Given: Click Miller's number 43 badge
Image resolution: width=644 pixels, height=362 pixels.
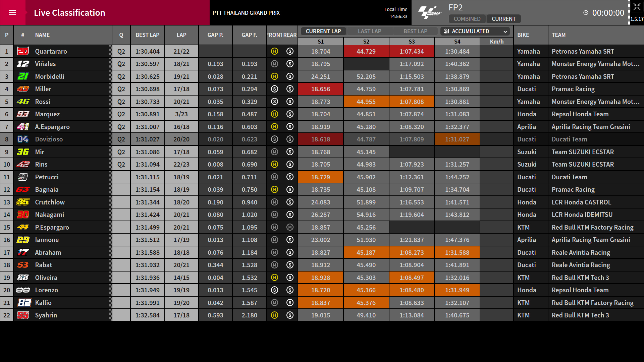Looking at the screenshot, I should pyautogui.click(x=23, y=89).
